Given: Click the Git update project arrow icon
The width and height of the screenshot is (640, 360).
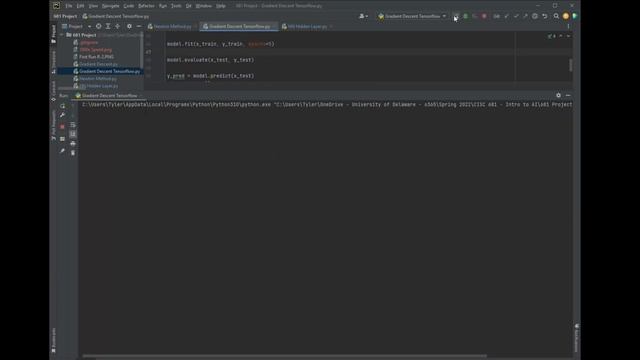Looking at the screenshot, I should click(506, 16).
